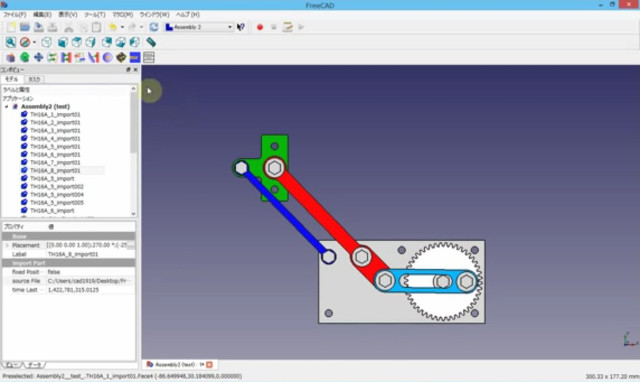
Task: Click the Import Part assembly icon
Action: click(11, 58)
